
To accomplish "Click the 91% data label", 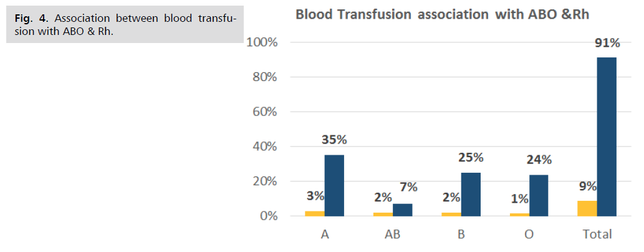I will point(607,44).
